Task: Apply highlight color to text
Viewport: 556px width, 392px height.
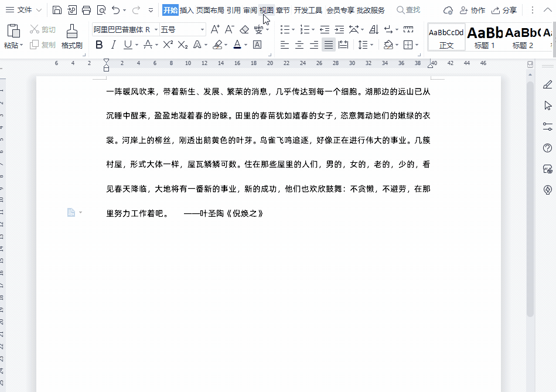Action: (x=217, y=45)
